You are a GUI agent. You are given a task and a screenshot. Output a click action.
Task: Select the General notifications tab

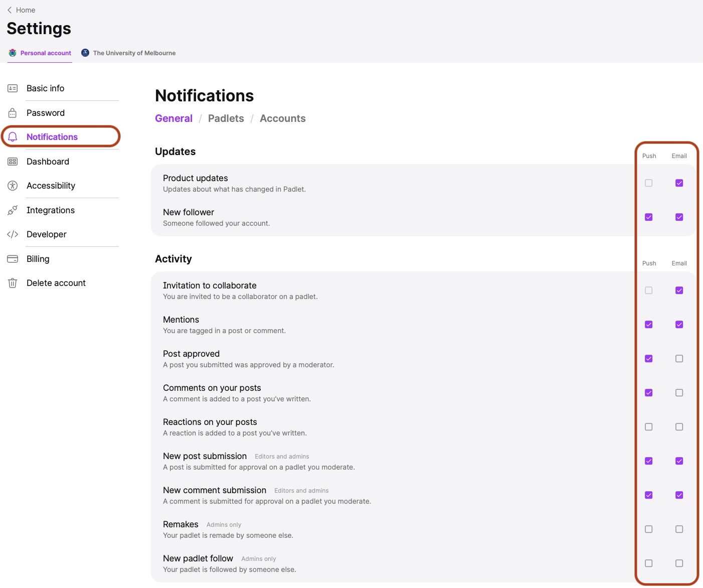(x=173, y=118)
